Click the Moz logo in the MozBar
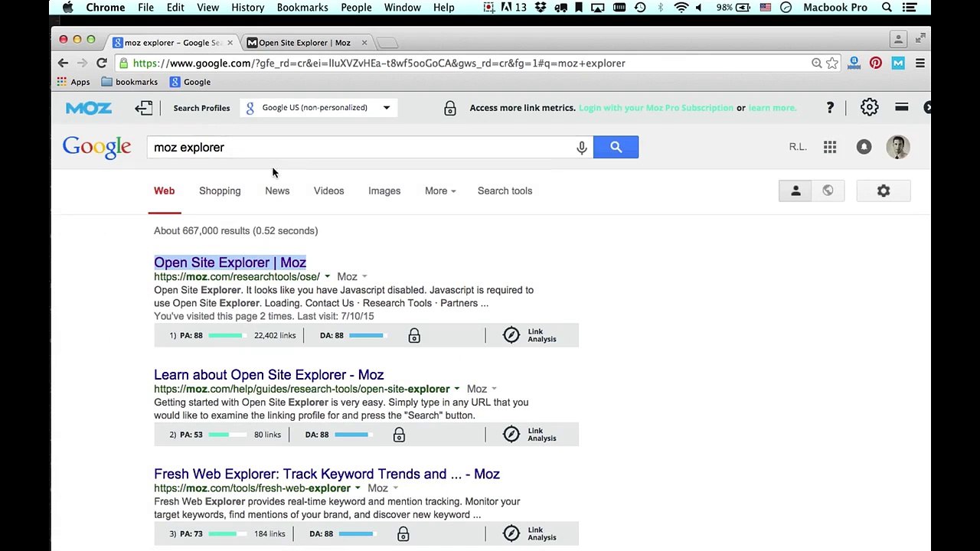Image resolution: width=980 pixels, height=551 pixels. pos(89,108)
